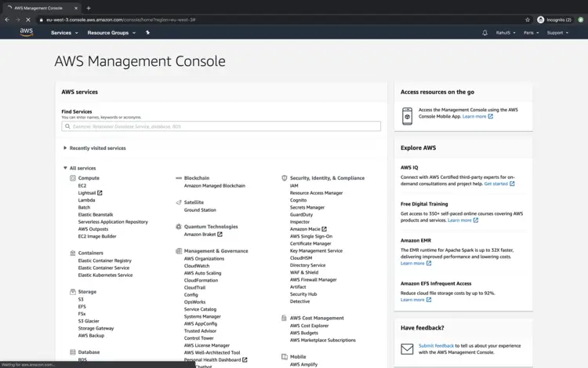Screen dimensions: 588x368
Task: Open the AWS Amplify service
Action: 303,365
